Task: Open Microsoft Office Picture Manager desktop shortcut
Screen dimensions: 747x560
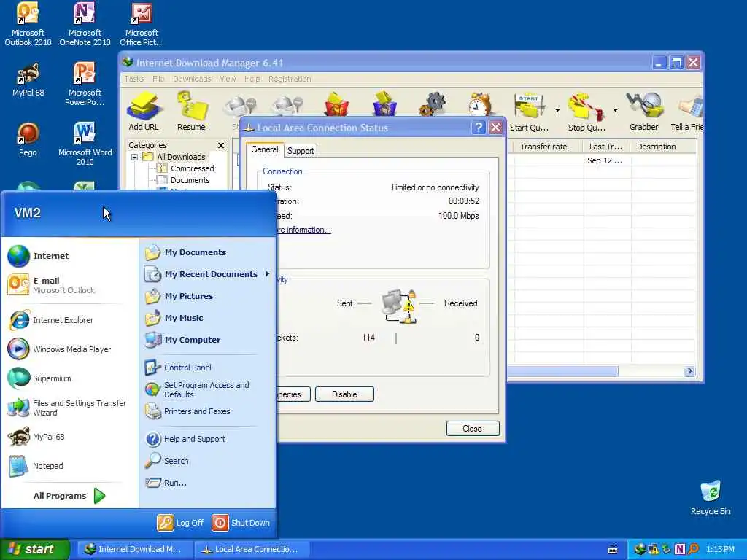Action: [x=142, y=24]
